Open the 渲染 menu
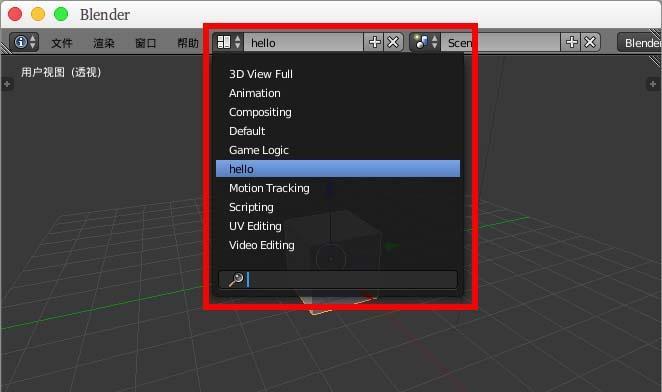The height and width of the screenshot is (392, 662). click(x=104, y=43)
